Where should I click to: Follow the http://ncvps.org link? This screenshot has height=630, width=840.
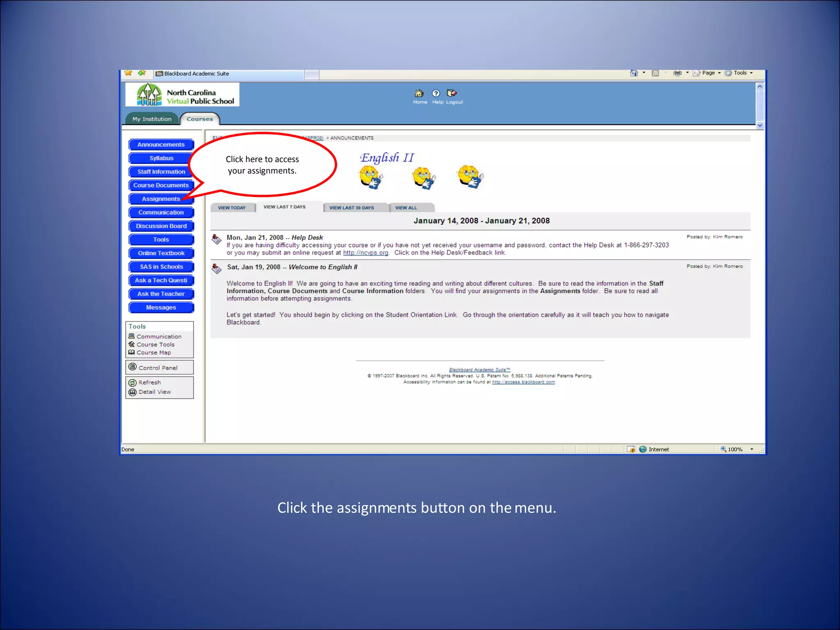tap(365, 253)
